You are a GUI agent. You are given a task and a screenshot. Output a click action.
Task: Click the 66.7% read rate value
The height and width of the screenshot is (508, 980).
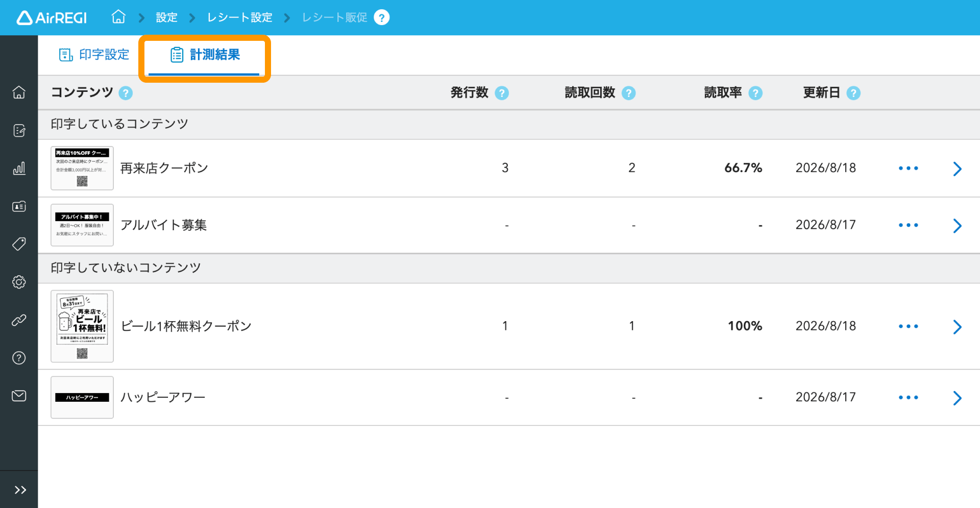click(x=743, y=168)
